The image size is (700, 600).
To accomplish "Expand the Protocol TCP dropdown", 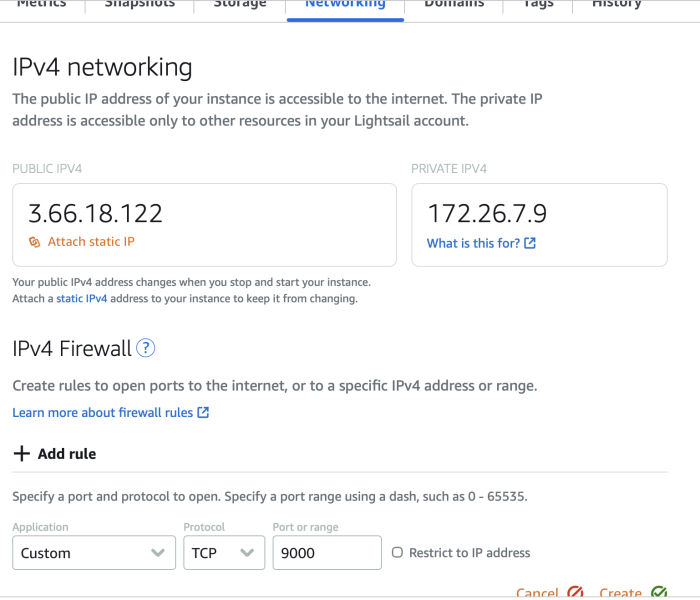I will [x=224, y=553].
